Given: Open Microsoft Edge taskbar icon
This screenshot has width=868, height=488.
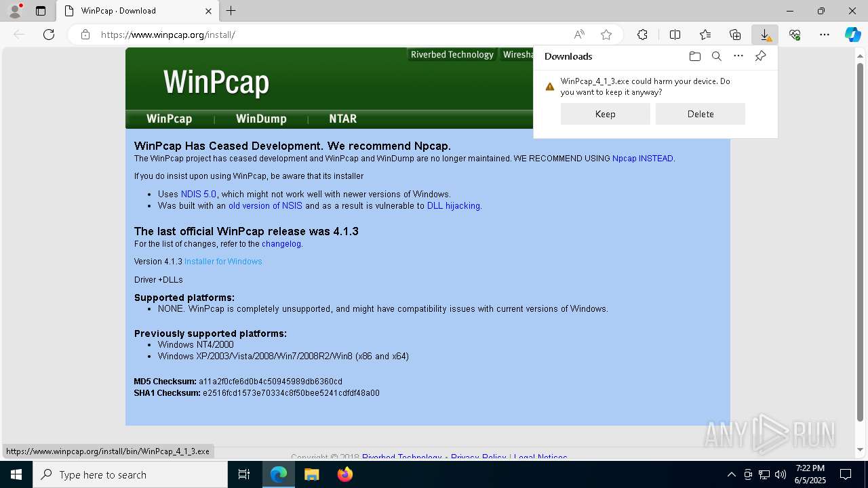Looking at the screenshot, I should click(279, 474).
